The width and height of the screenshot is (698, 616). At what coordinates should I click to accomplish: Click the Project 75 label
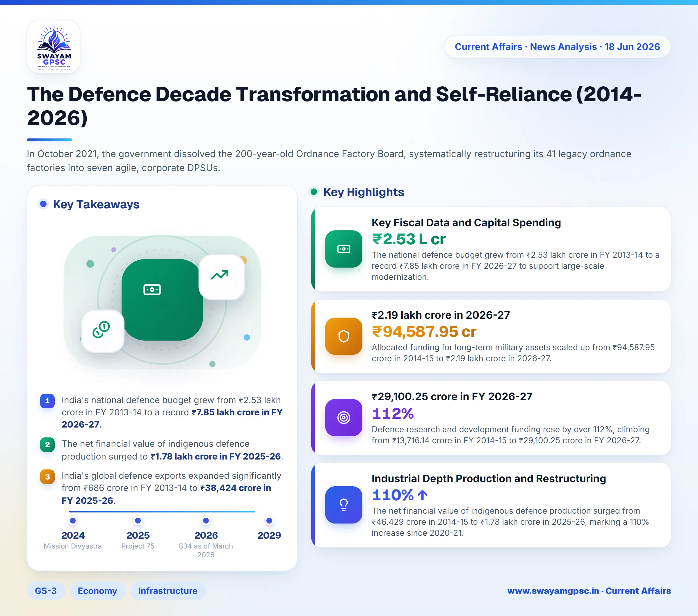click(138, 546)
